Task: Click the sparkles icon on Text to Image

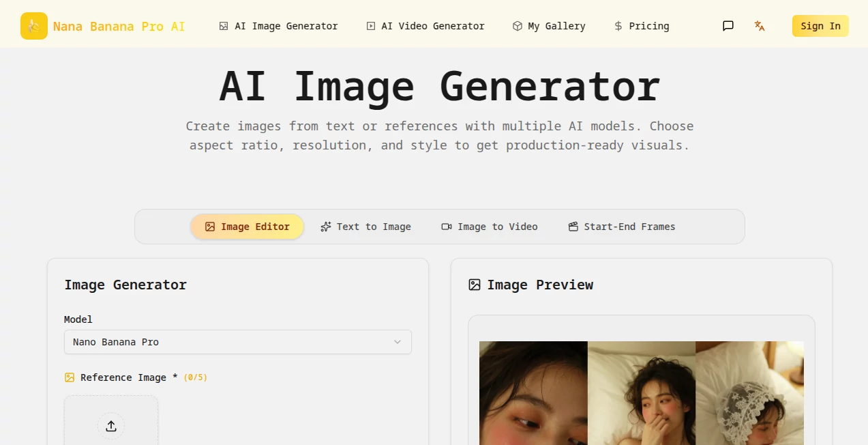Action: 325,226
